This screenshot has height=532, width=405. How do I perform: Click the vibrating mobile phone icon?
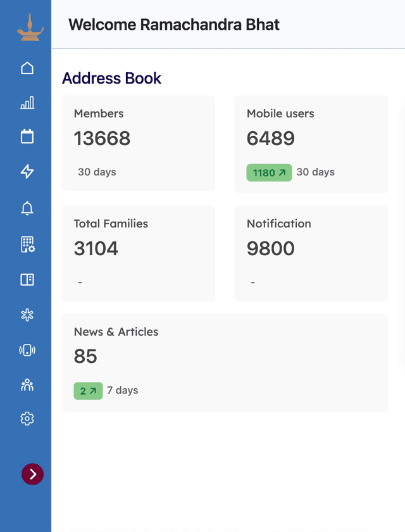(x=27, y=350)
